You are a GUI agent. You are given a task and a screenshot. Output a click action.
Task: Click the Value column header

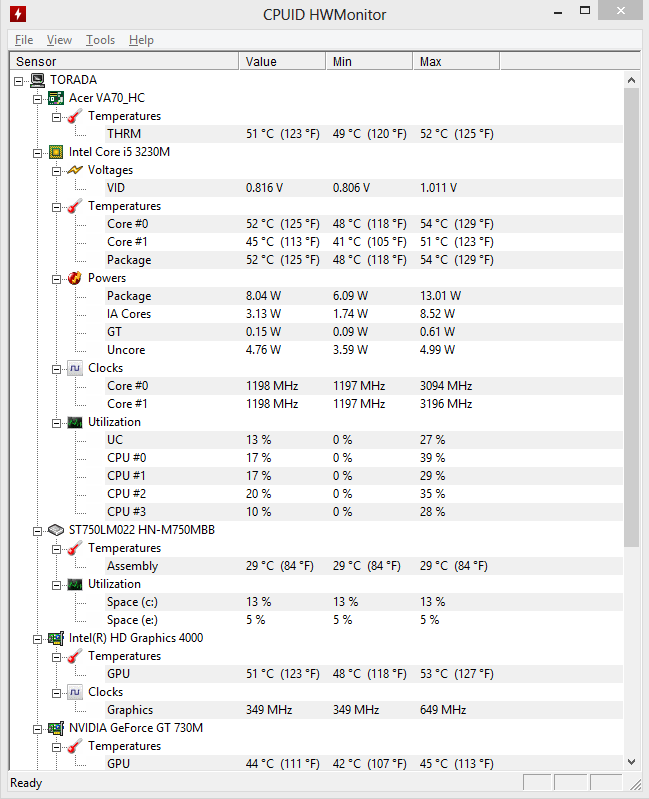point(282,62)
